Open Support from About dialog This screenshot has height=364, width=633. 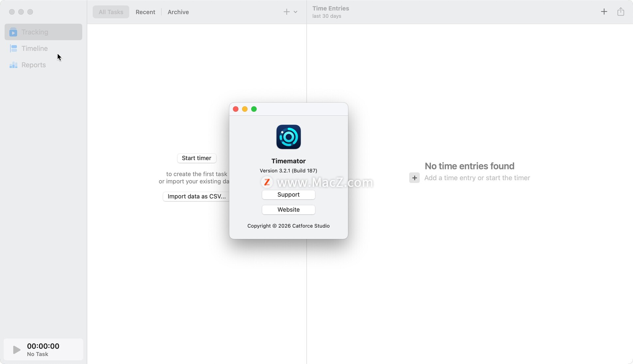point(288,195)
